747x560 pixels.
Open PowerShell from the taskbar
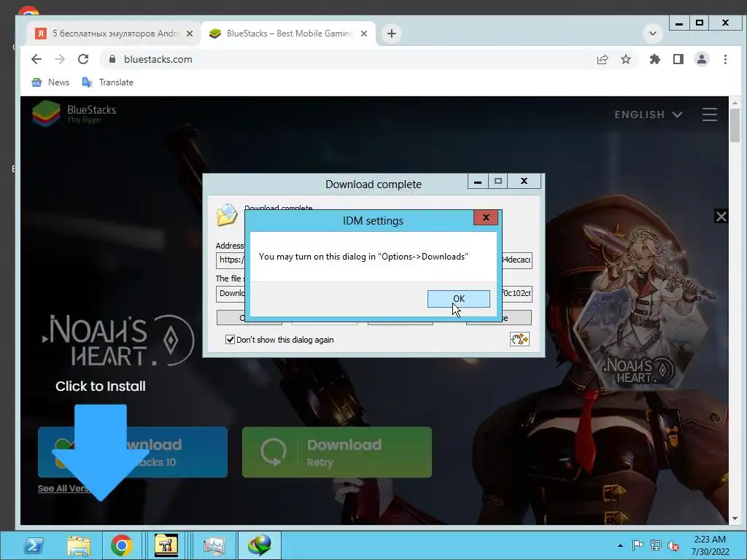click(34, 545)
